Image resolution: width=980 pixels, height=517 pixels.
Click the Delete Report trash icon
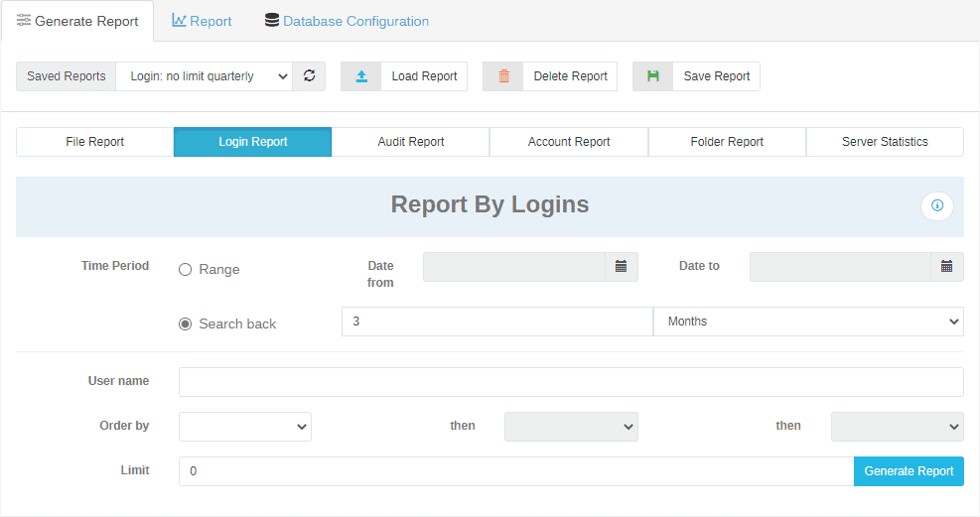tap(503, 76)
